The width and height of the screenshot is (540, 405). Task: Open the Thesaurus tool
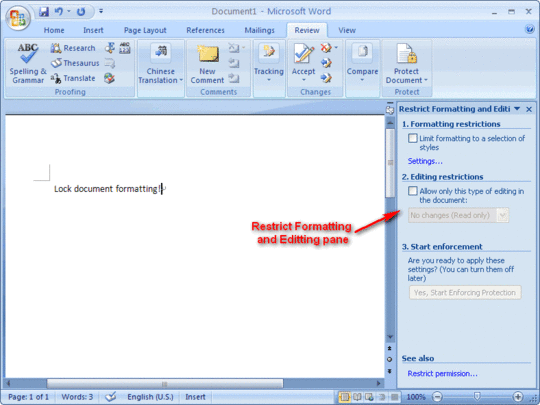(75, 63)
